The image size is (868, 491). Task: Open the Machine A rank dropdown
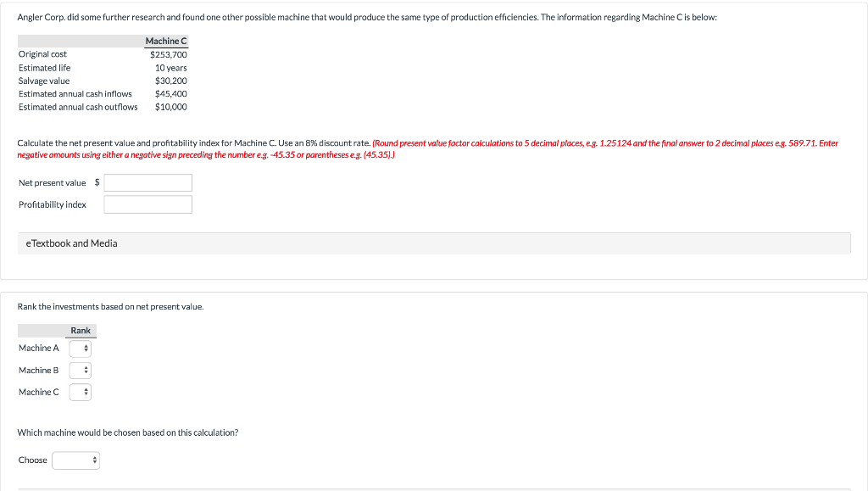[x=81, y=349]
